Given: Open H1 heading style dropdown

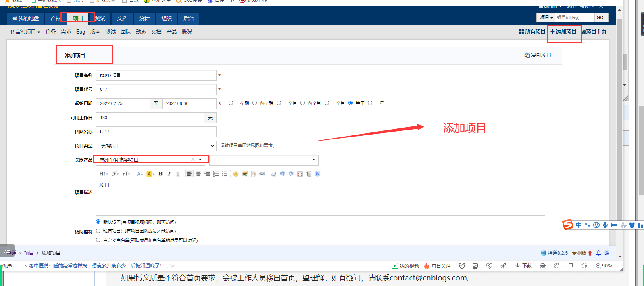Looking at the screenshot, I should (104, 174).
